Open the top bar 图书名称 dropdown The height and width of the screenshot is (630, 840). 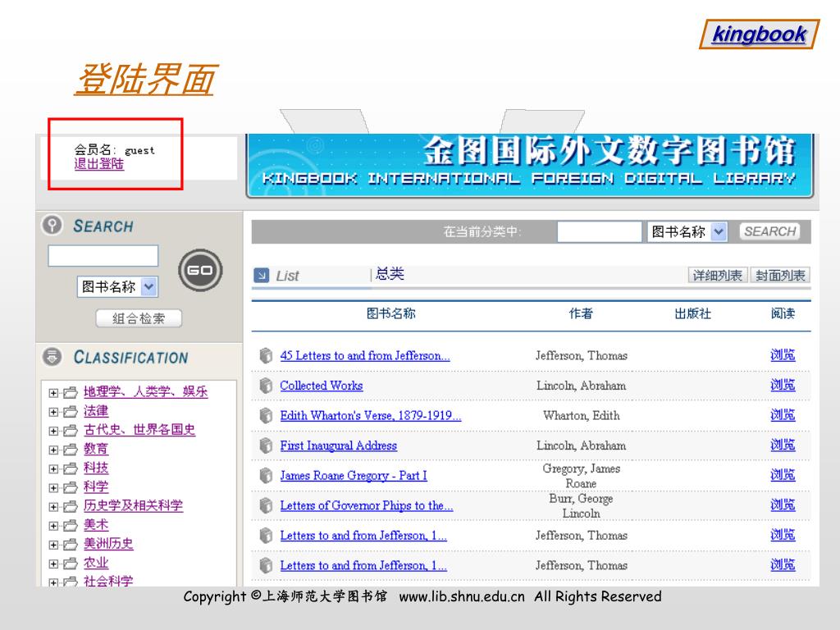(687, 232)
